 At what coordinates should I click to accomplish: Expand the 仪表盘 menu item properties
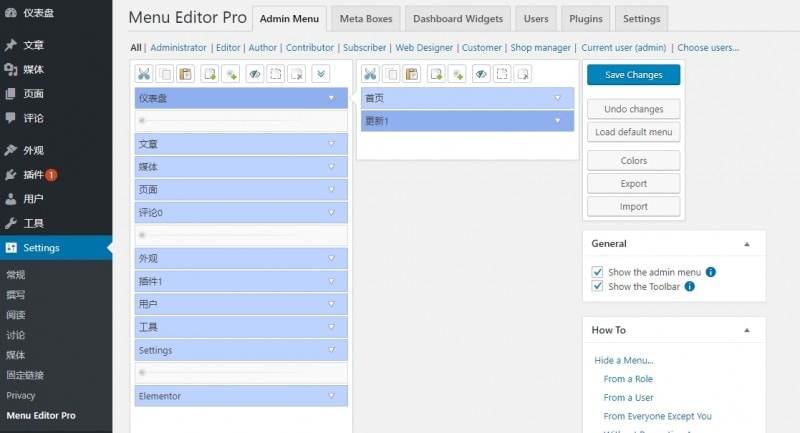(332, 98)
